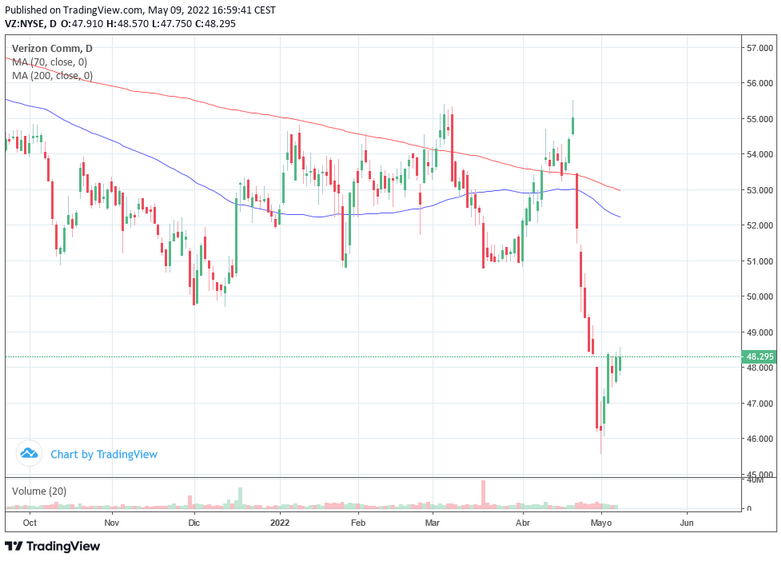Click the Mar label on time axis
781x561 pixels.
(x=432, y=523)
